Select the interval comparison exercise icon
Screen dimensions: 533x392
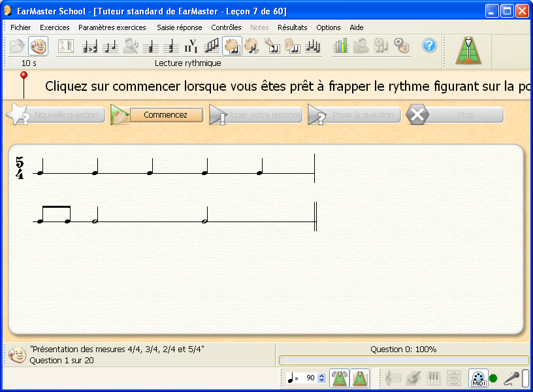pyautogui.click(x=90, y=46)
